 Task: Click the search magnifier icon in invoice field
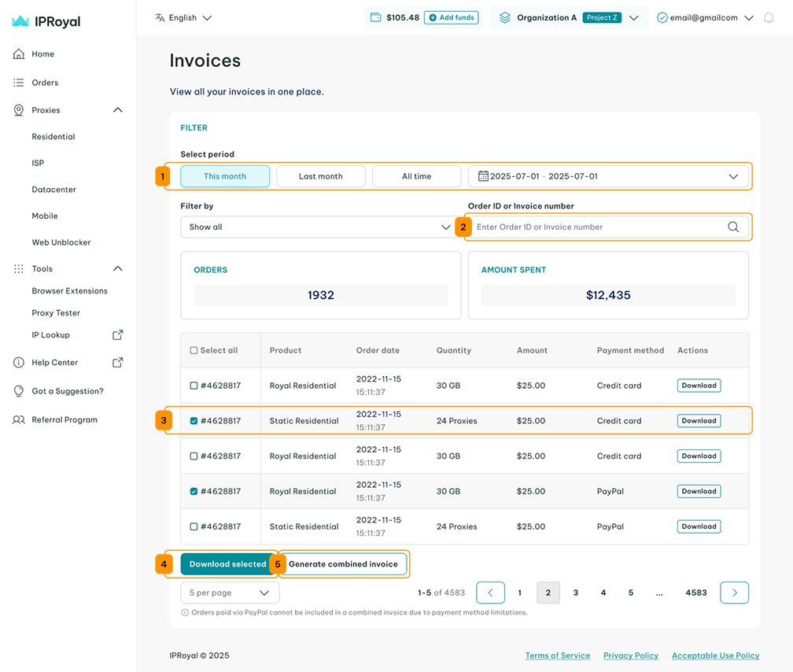point(732,227)
